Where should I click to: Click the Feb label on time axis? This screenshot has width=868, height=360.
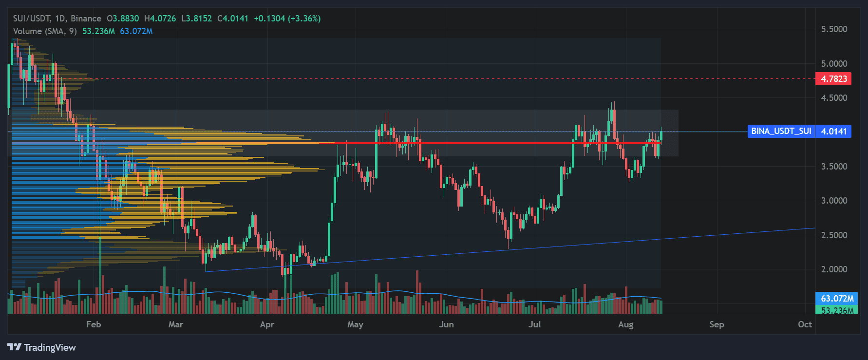coord(94,324)
